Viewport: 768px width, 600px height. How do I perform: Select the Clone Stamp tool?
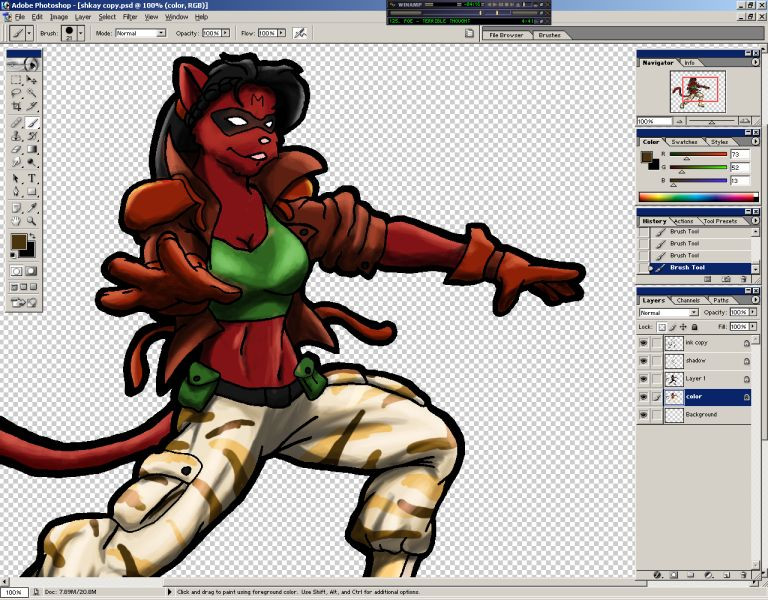(x=16, y=136)
